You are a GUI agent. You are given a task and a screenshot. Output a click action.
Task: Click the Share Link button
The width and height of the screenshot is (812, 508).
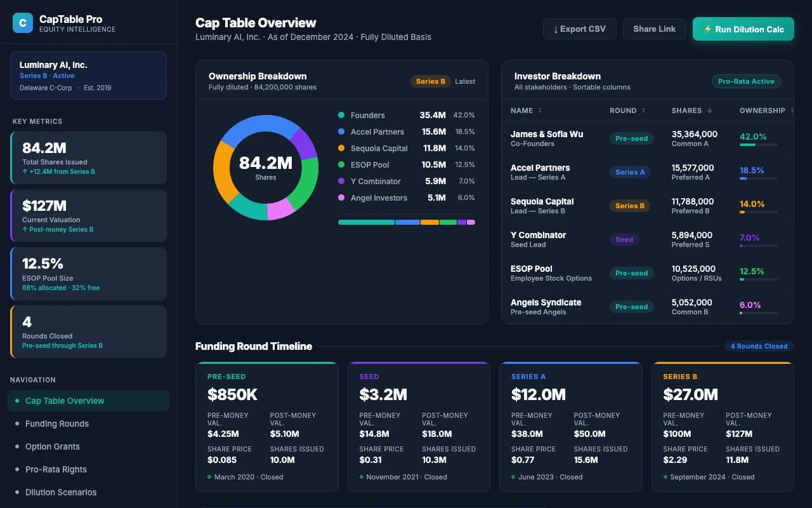(654, 29)
